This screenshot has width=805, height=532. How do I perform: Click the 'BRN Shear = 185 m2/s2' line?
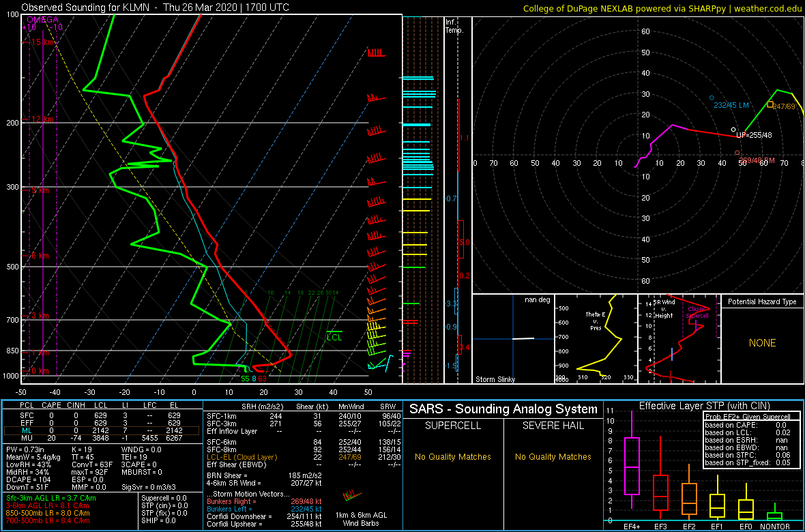pos(265,475)
